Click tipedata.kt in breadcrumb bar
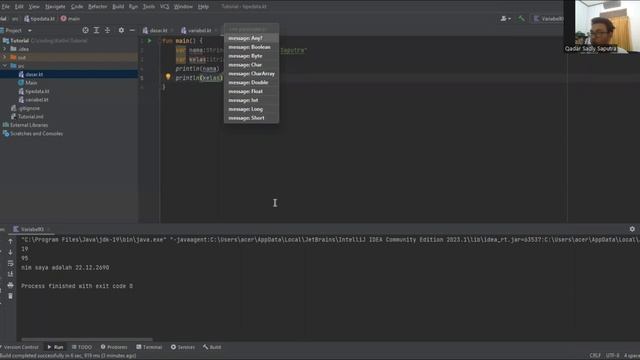640x360 pixels. coord(40,19)
